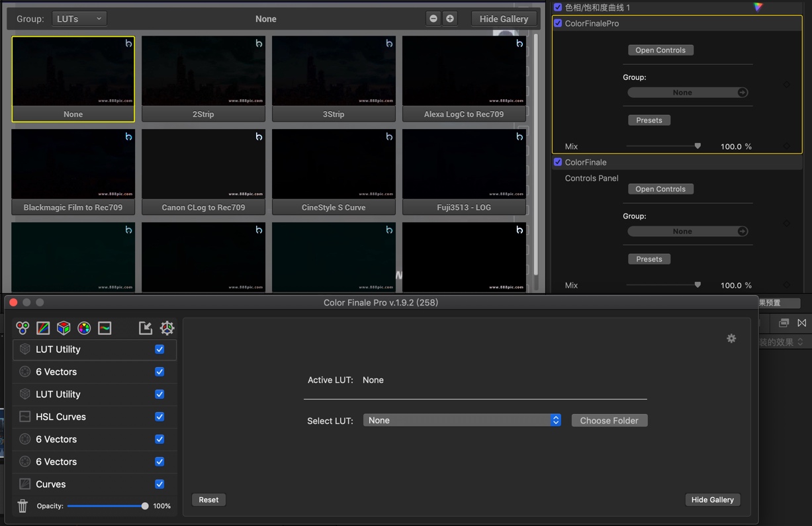The width and height of the screenshot is (812, 526).
Task: Delete layer using trash icon
Action: 22,505
